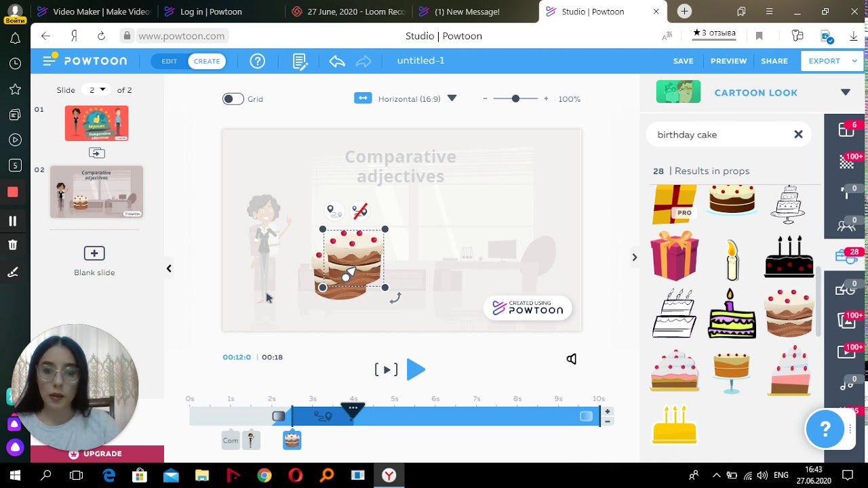The width and height of the screenshot is (868, 488).
Task: Switch to the Video Maker browser tab
Action: (94, 12)
